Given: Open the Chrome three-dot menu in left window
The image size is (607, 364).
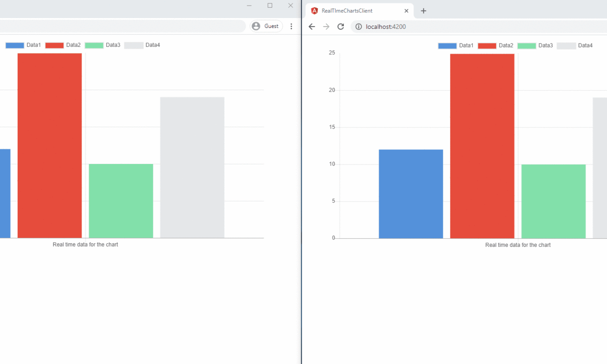Looking at the screenshot, I should click(x=291, y=26).
